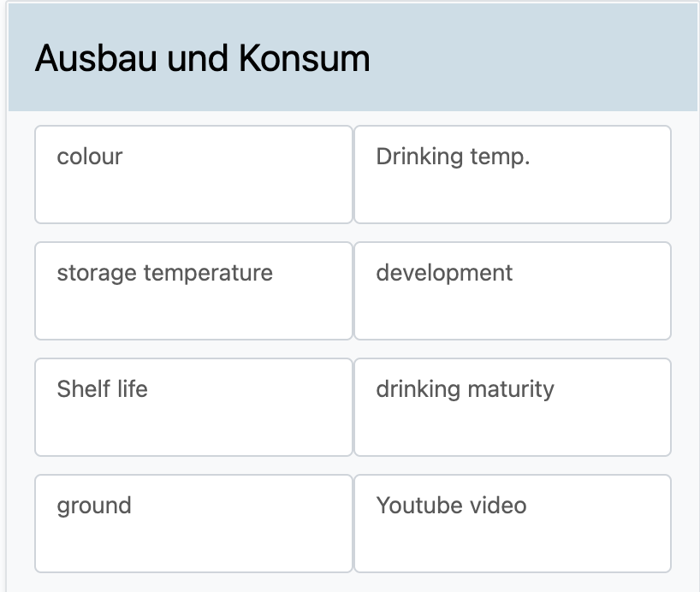The width and height of the screenshot is (700, 592).
Task: Click the "drinking maturity" label text
Action: pyautogui.click(x=465, y=389)
